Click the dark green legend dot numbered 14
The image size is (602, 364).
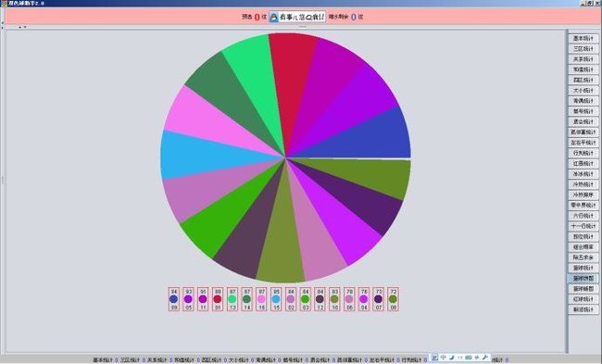point(247,299)
